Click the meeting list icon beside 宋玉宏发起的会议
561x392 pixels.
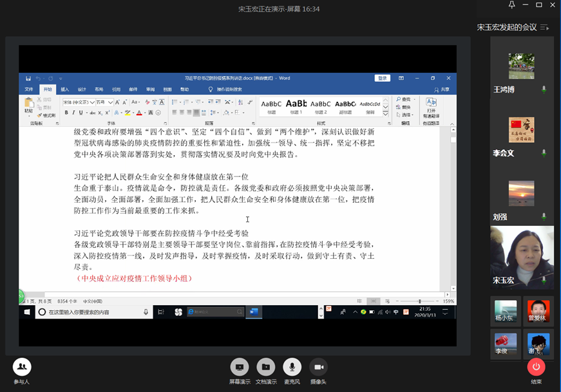click(x=545, y=28)
